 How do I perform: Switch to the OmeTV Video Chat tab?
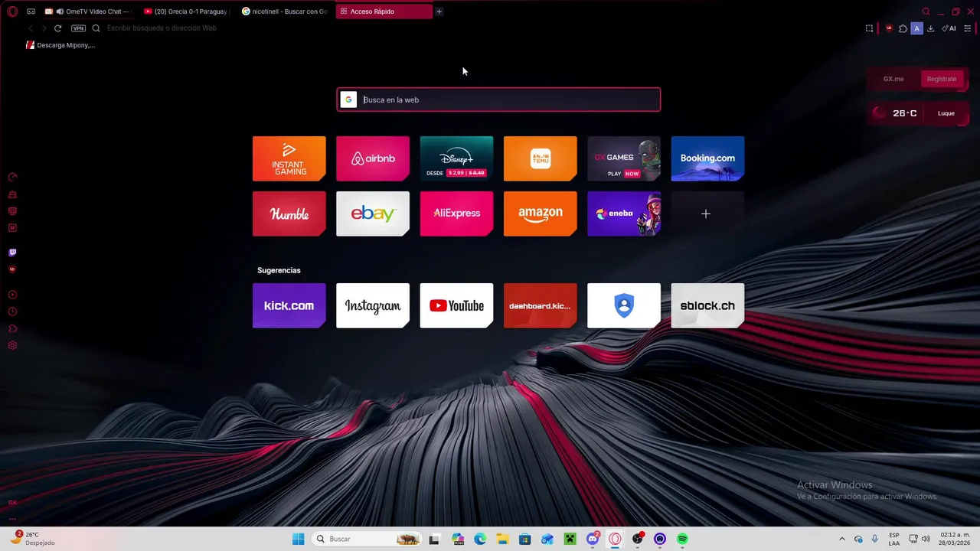pos(90,11)
